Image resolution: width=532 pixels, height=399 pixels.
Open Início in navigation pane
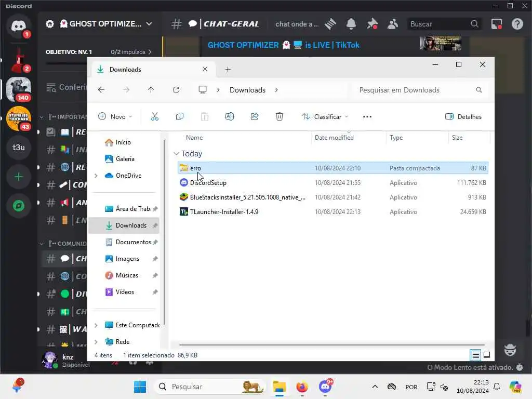coord(123,142)
